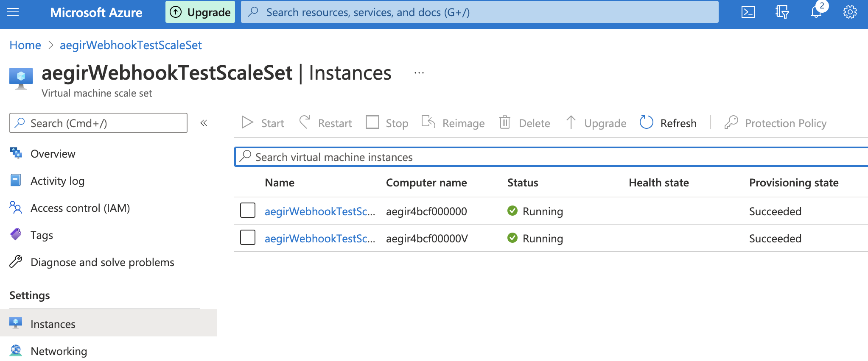Check the box for instance aegir4bcf000000
868x361 pixels.
pyautogui.click(x=248, y=210)
